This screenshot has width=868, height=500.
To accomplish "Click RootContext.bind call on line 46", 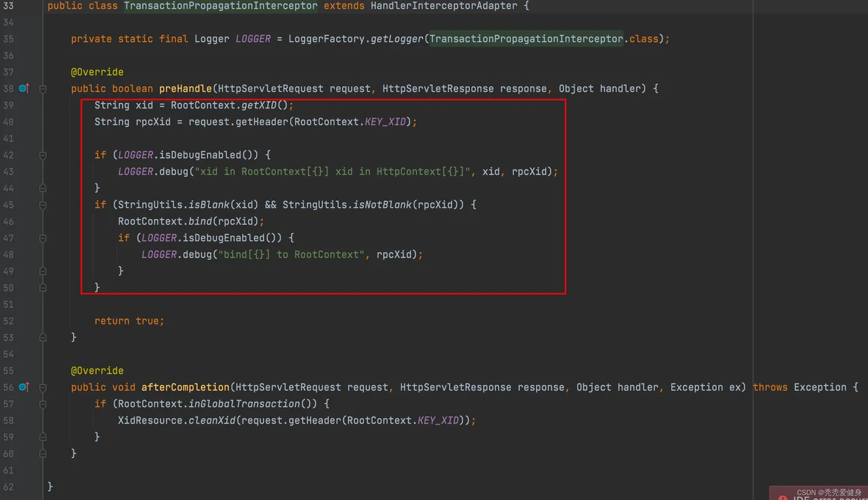I will point(165,221).
